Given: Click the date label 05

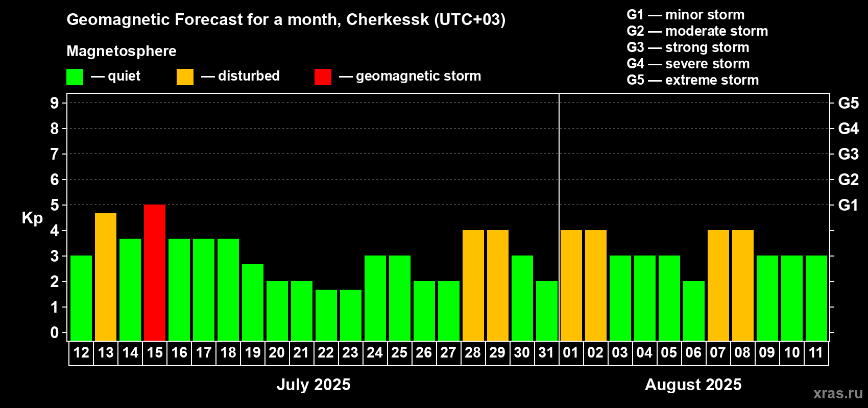Looking at the screenshot, I should click(x=669, y=353).
